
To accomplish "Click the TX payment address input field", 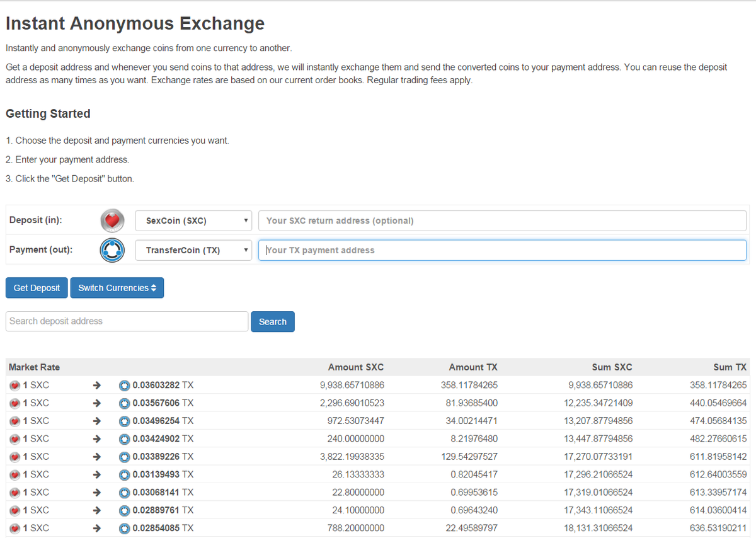I will coord(502,249).
